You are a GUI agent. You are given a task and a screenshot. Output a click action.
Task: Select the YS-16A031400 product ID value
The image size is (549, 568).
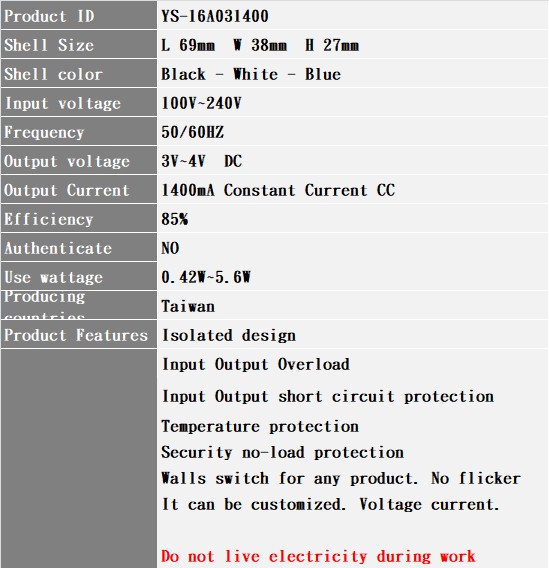tap(215, 16)
